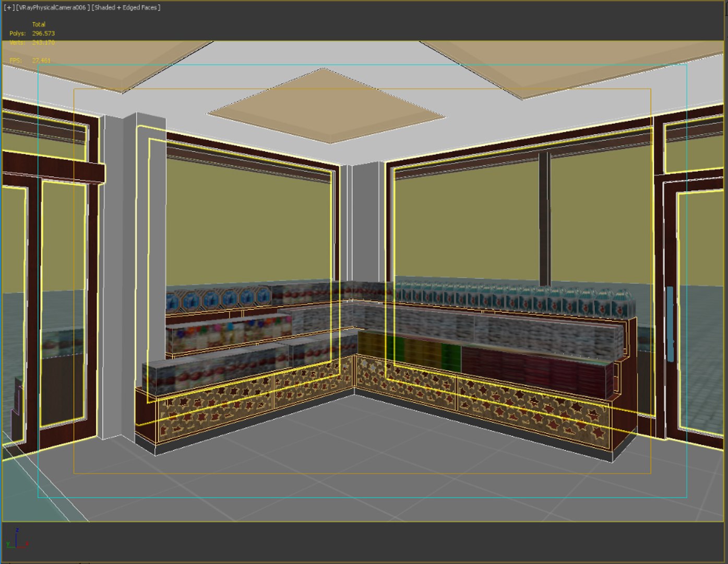Click the Verts count value 243,170

click(43, 42)
